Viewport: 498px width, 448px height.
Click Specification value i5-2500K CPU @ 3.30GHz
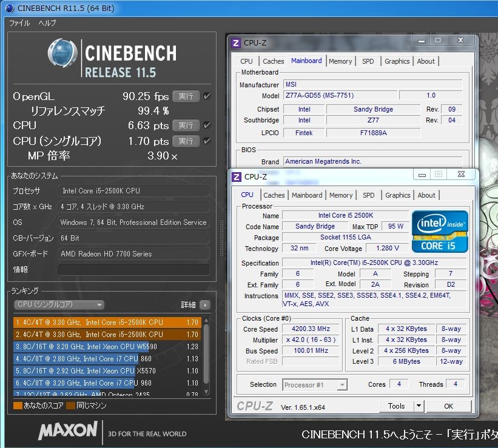coord(374,262)
